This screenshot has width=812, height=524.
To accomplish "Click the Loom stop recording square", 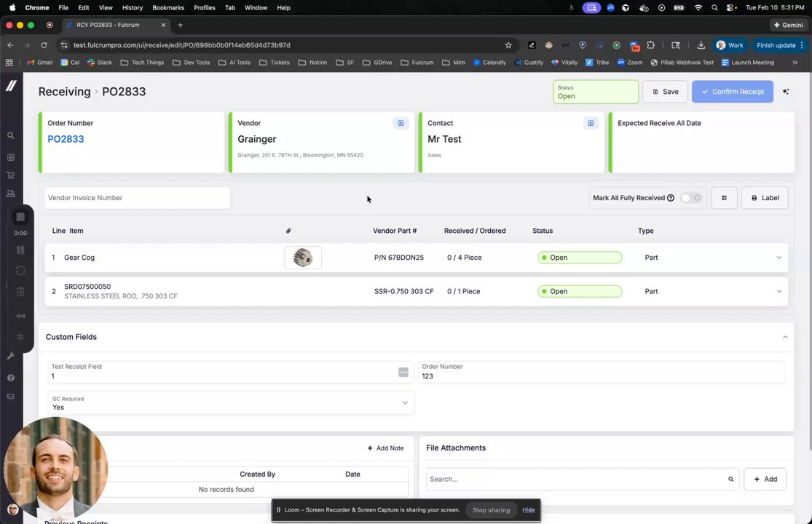I will [x=20, y=218].
